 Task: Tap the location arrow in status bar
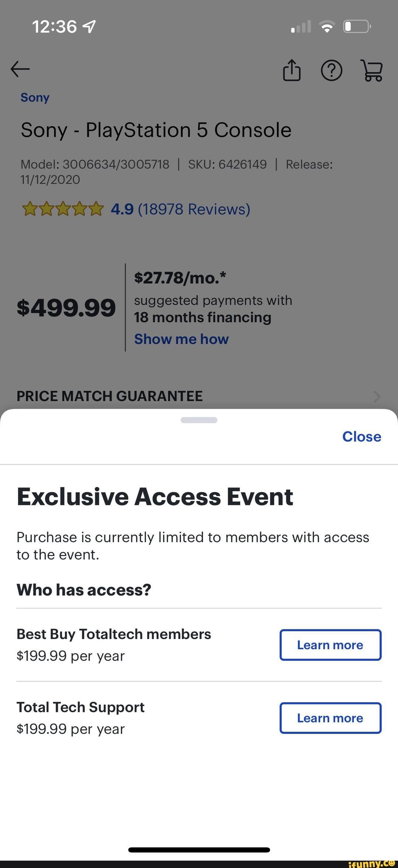click(90, 27)
